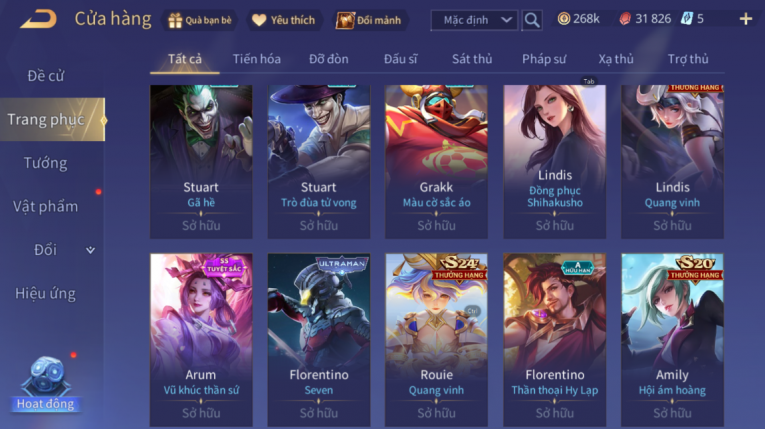The width and height of the screenshot is (765, 429).
Task: Open Hoạt động activity icon
Action: 45,384
